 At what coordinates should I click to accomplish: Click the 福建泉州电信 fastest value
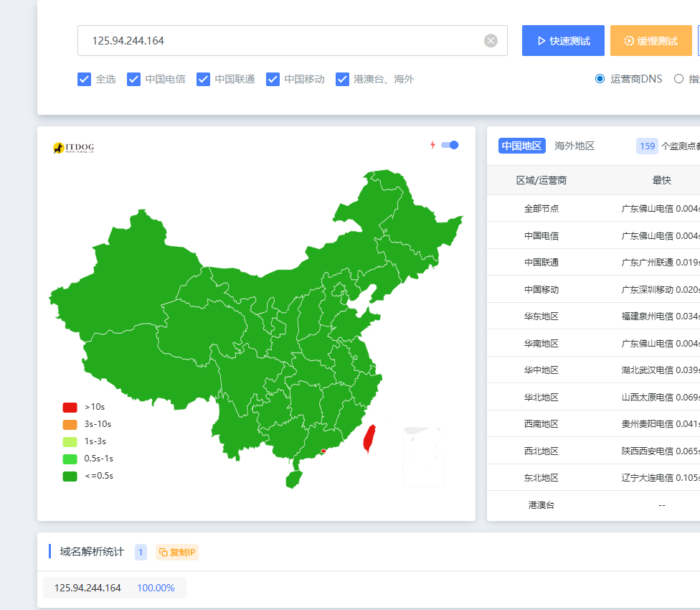661,316
